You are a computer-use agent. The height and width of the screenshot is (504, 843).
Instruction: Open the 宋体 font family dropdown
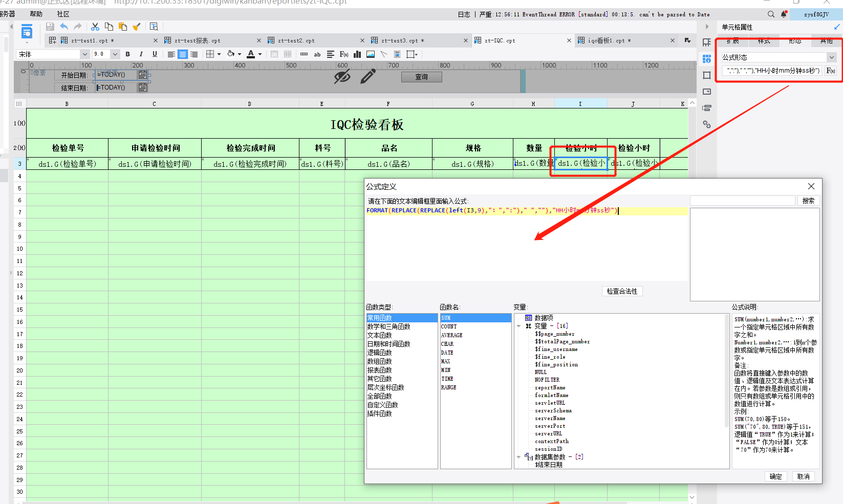(x=84, y=54)
